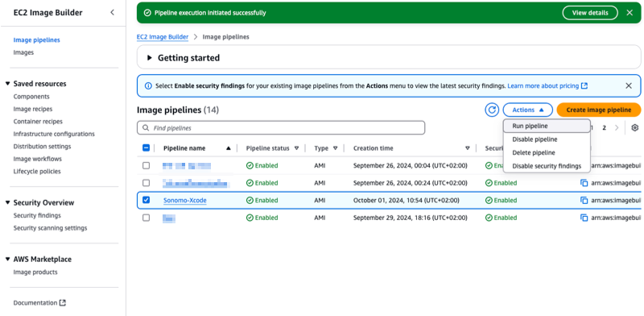Image resolution: width=644 pixels, height=316 pixels.
Task: Select the pipeline created at 00:24
Action: click(146, 183)
